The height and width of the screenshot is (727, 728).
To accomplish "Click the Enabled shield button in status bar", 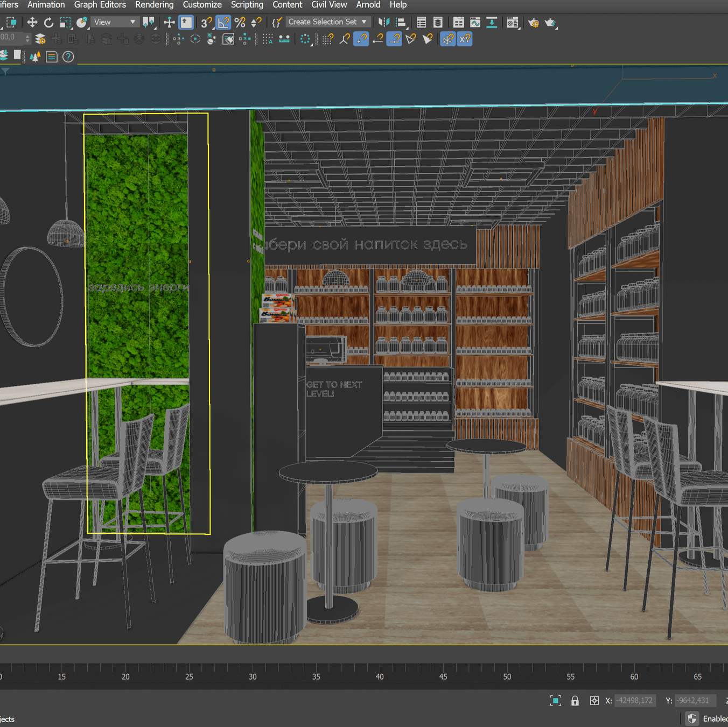I will pos(692,718).
